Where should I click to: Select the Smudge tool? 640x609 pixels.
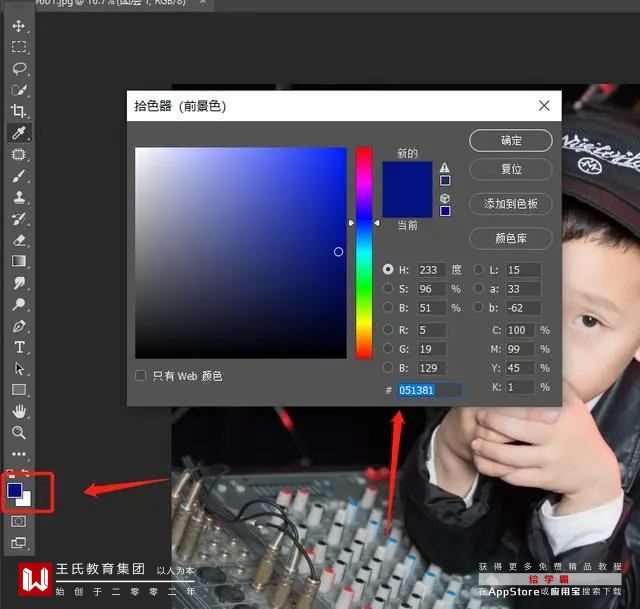[x=19, y=283]
